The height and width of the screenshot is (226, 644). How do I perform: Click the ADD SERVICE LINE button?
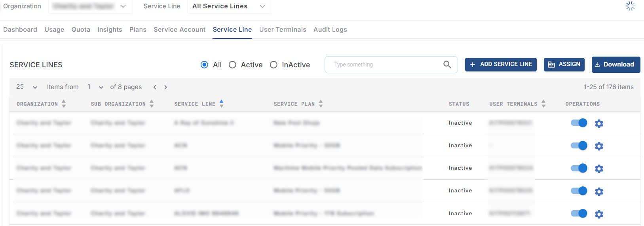501,65
